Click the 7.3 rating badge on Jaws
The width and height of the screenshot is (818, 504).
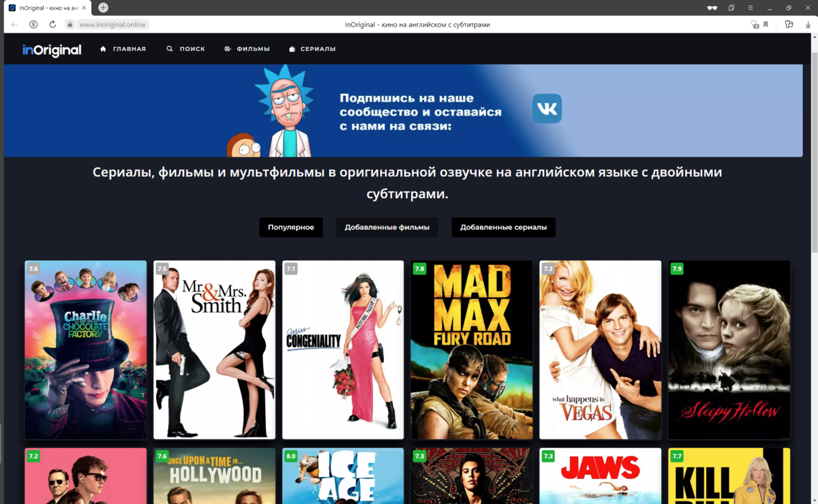coord(549,456)
